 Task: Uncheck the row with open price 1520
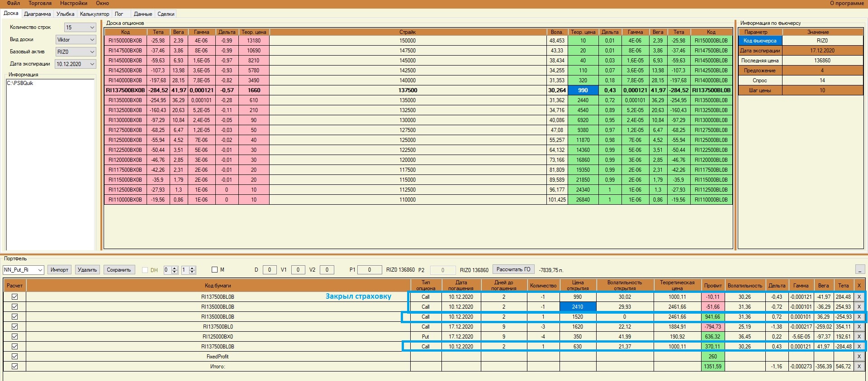14,317
